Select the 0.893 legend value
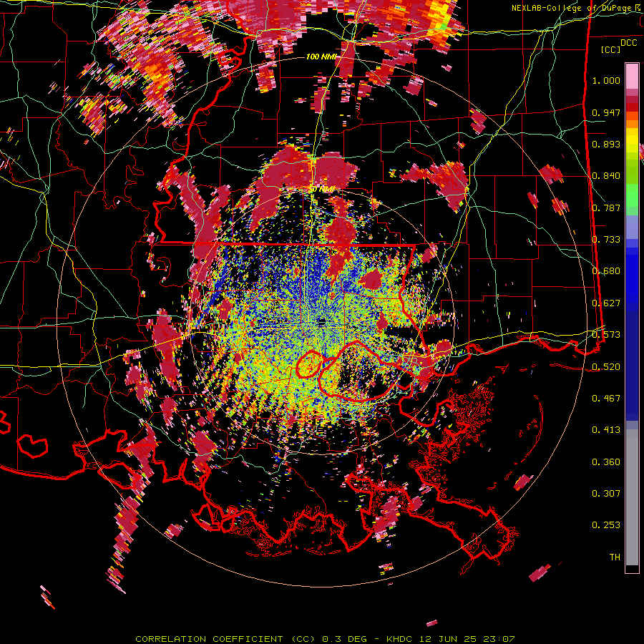This screenshot has width=644, height=644. click(606, 144)
